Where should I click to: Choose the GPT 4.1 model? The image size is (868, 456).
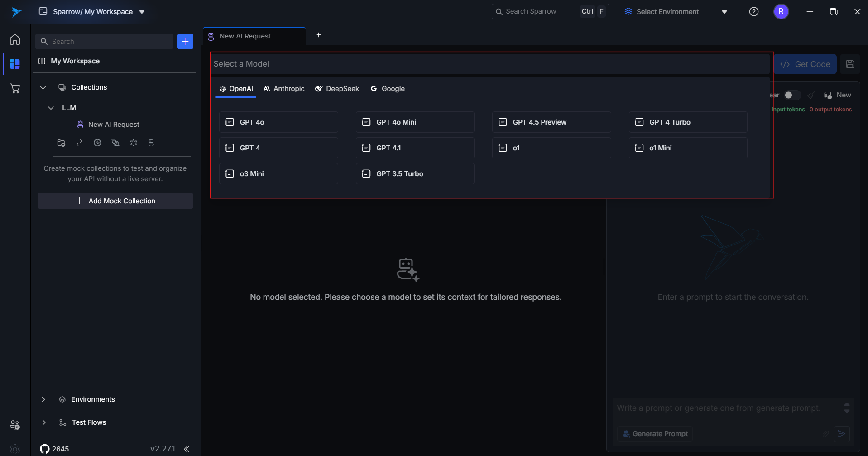tap(415, 148)
